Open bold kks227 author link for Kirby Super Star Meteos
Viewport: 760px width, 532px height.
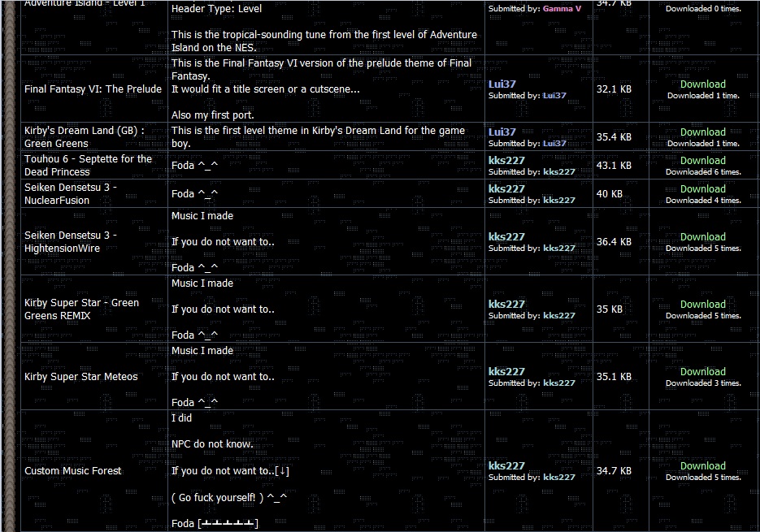[x=506, y=372]
